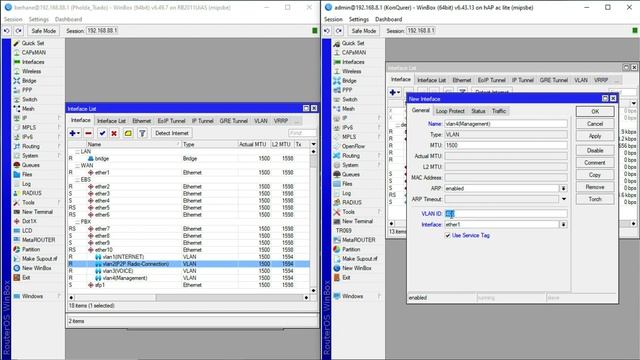Click the remove (minus) icon in left Interface List
The image size is (640, 360).
[88, 133]
